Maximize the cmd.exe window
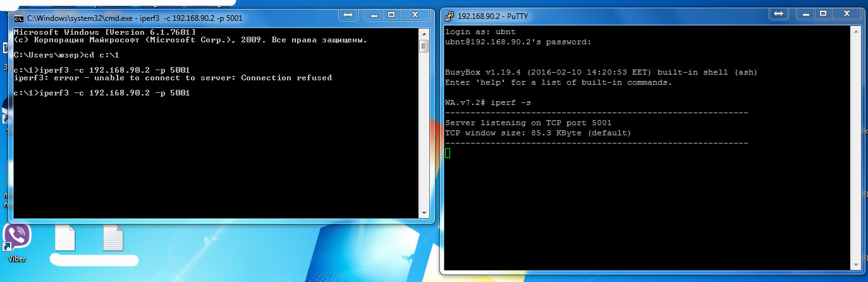This screenshot has width=868, height=282. click(x=390, y=15)
